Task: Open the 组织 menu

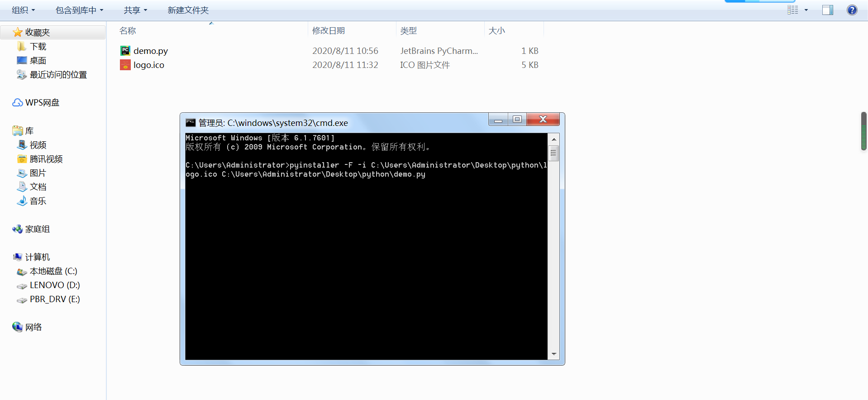Action: click(x=24, y=10)
